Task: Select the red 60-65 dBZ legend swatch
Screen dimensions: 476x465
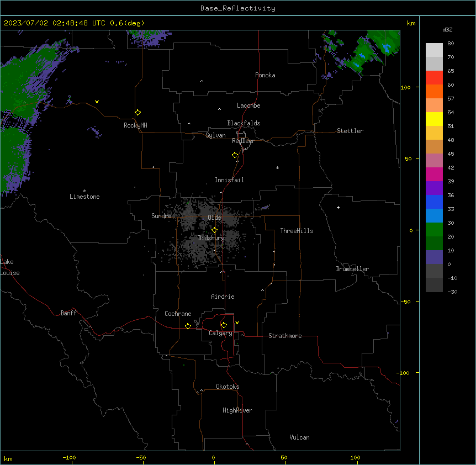Action: tap(434, 77)
